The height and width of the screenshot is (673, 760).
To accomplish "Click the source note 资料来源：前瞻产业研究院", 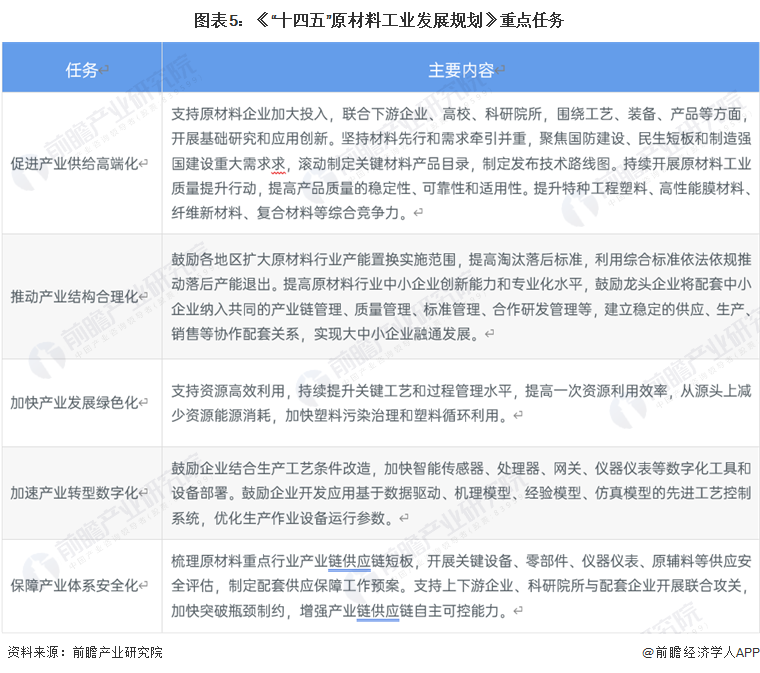I will point(85,652).
